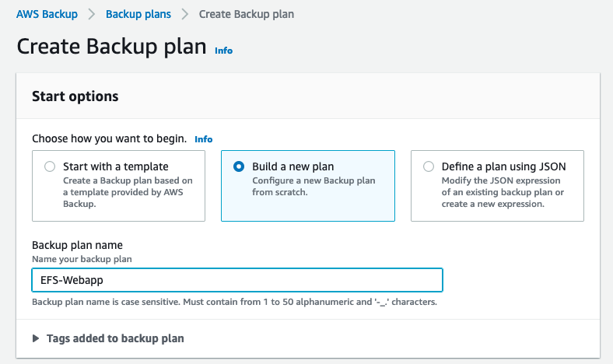
Task: Click the Backup plan name input field
Action: tap(237, 280)
